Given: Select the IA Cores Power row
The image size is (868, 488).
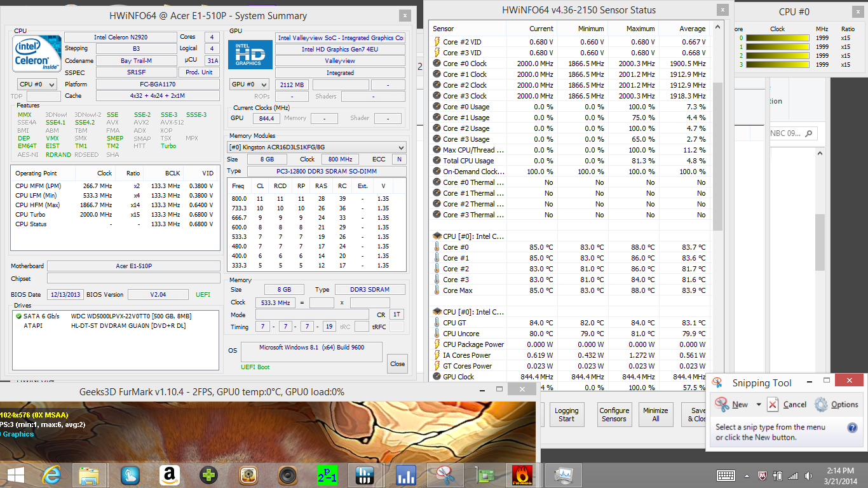Looking at the screenshot, I should 570,355.
